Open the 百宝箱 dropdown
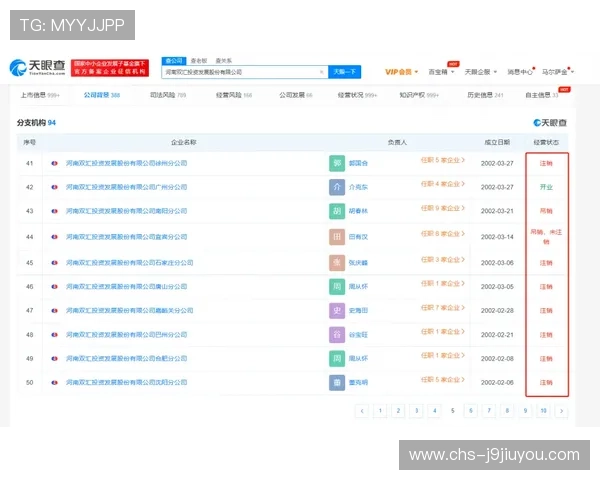Image resolution: width=600 pixels, height=480 pixels. pyautogui.click(x=441, y=72)
